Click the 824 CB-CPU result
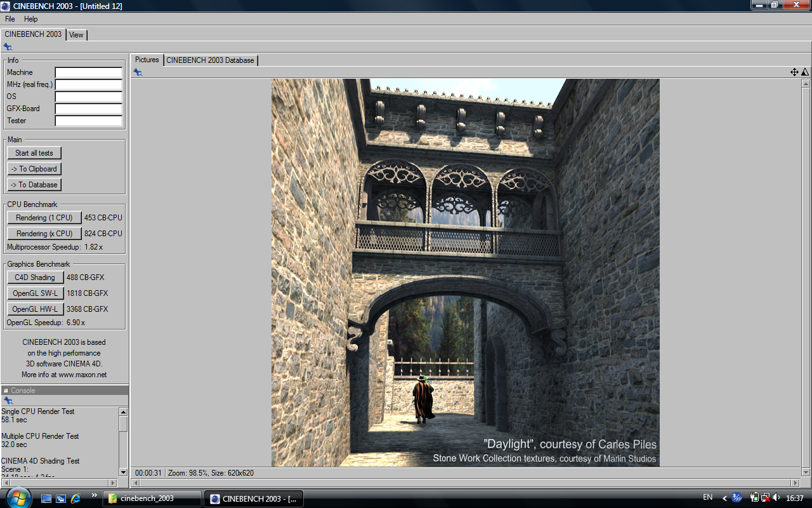812x508 pixels. point(103,234)
